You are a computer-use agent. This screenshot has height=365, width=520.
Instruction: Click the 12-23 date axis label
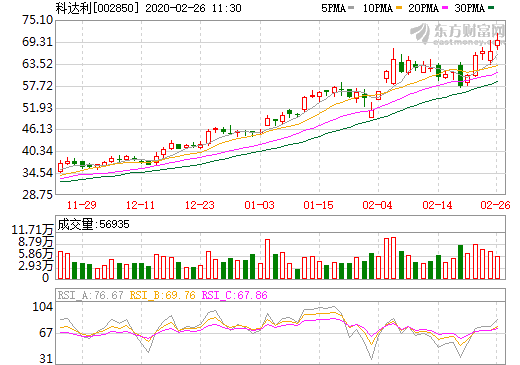click(x=200, y=205)
